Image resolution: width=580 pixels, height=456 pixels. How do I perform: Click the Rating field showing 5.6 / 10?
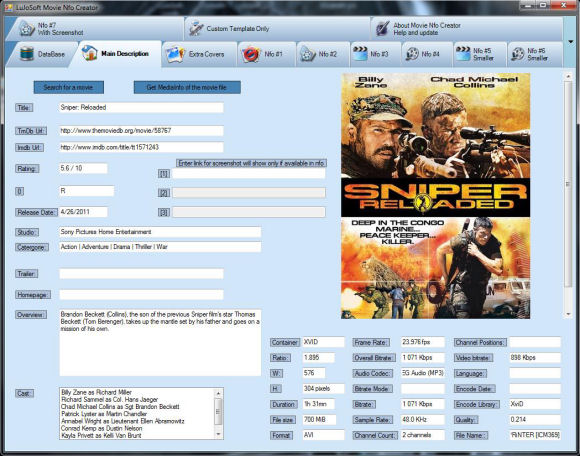click(83, 168)
